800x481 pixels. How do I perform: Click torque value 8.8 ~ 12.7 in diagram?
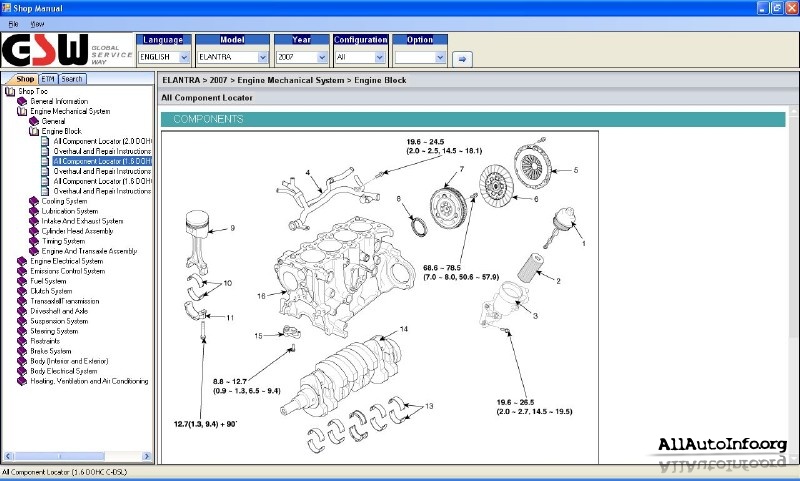(230, 382)
